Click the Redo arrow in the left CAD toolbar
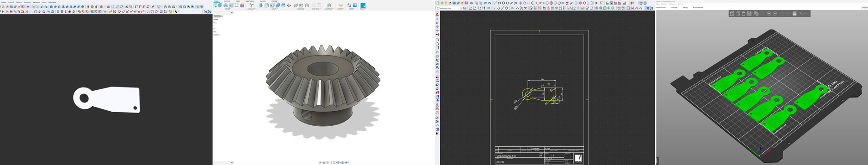This screenshot has width=868, height=165. 46,7
